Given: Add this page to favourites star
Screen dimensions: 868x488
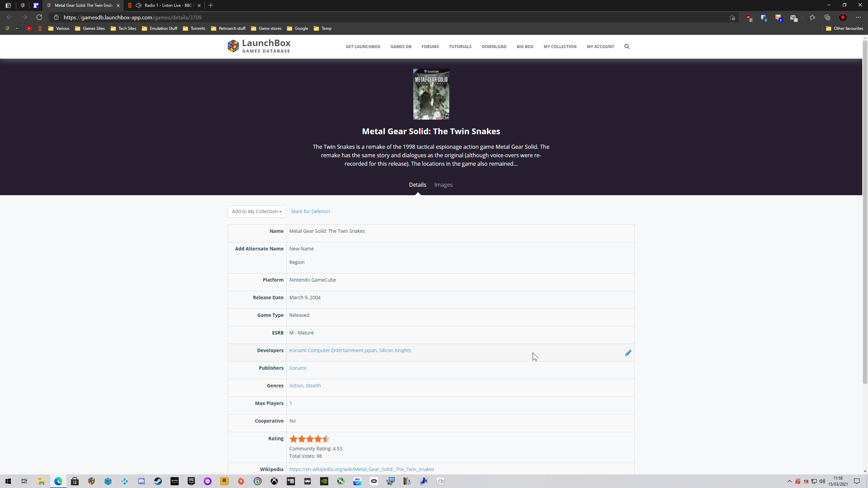Looking at the screenshot, I should point(732,18).
